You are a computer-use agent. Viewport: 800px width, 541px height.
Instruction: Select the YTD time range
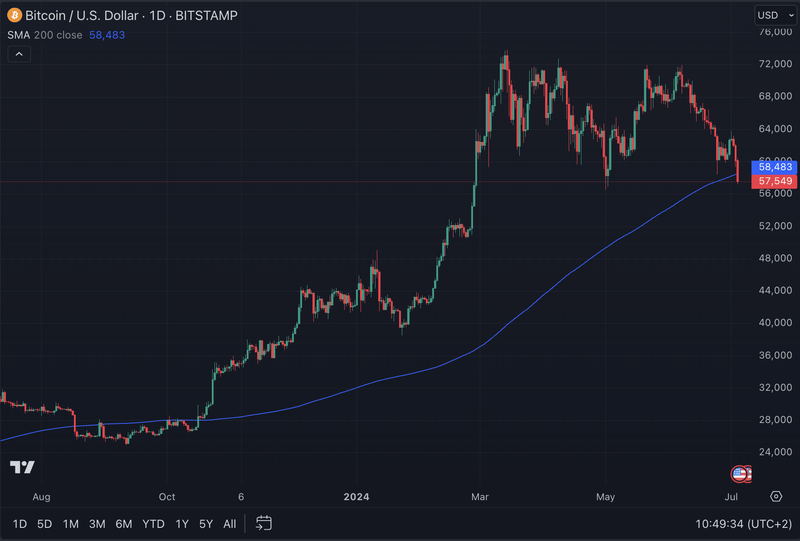pos(153,523)
